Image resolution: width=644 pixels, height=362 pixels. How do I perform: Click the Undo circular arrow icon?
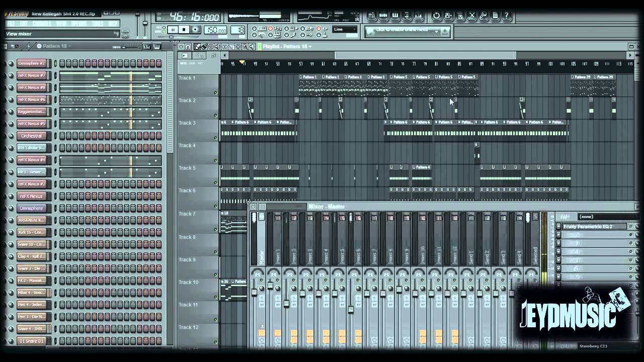tap(436, 15)
